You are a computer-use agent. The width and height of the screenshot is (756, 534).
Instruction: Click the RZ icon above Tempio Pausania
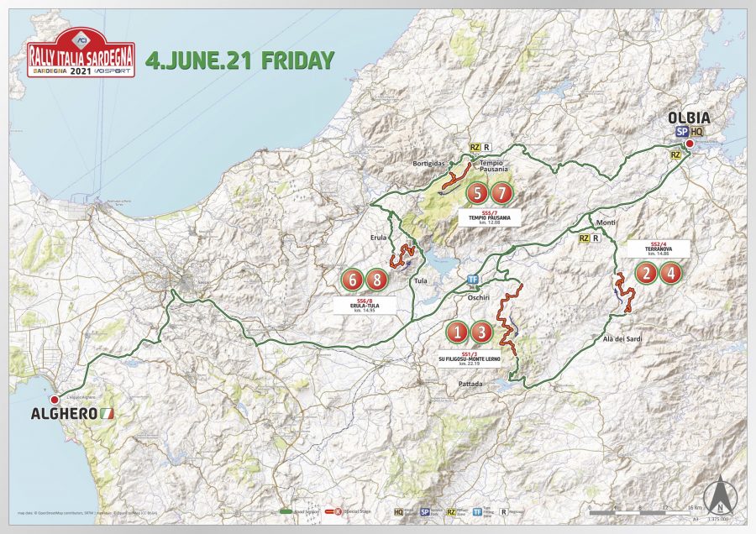point(475,147)
